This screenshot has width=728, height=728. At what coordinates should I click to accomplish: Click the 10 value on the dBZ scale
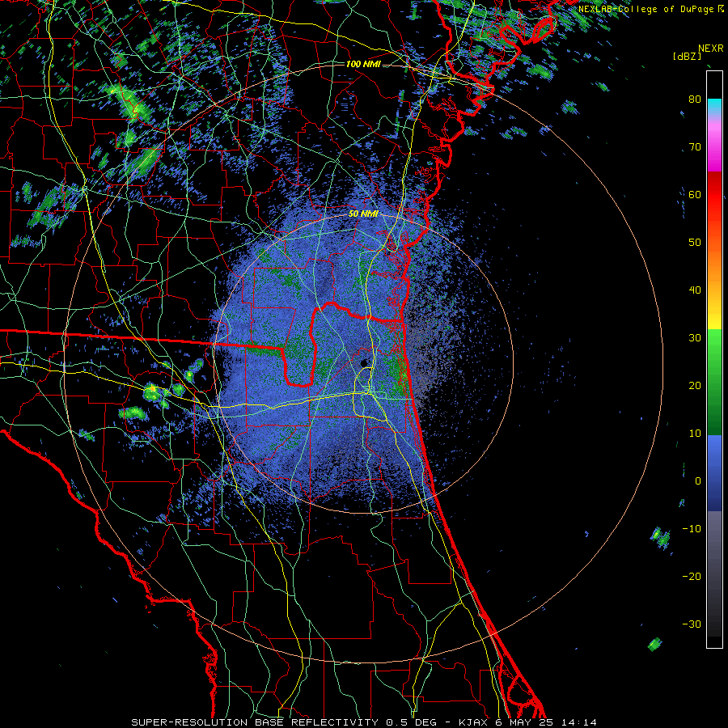(695, 434)
